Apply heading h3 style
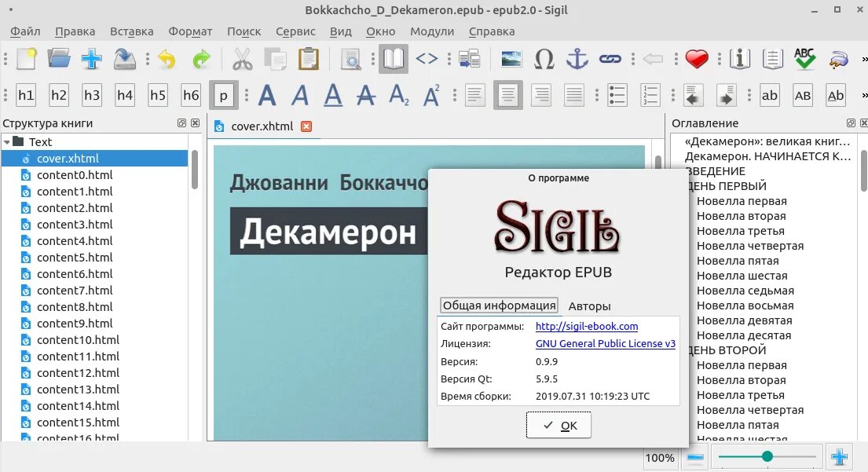Image resolution: width=868 pixels, height=472 pixels. tap(92, 95)
